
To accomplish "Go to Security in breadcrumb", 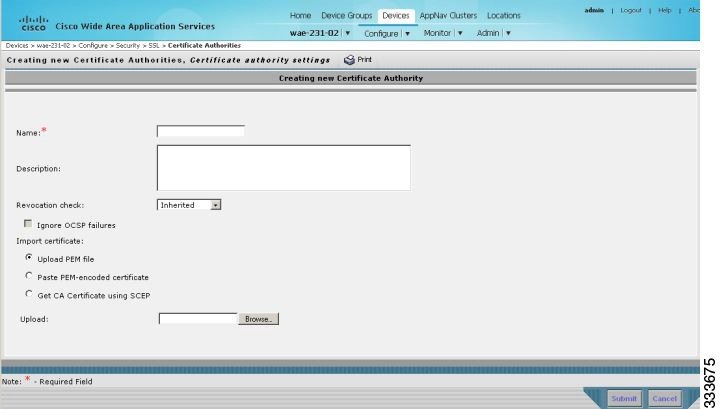I will tap(128, 45).
